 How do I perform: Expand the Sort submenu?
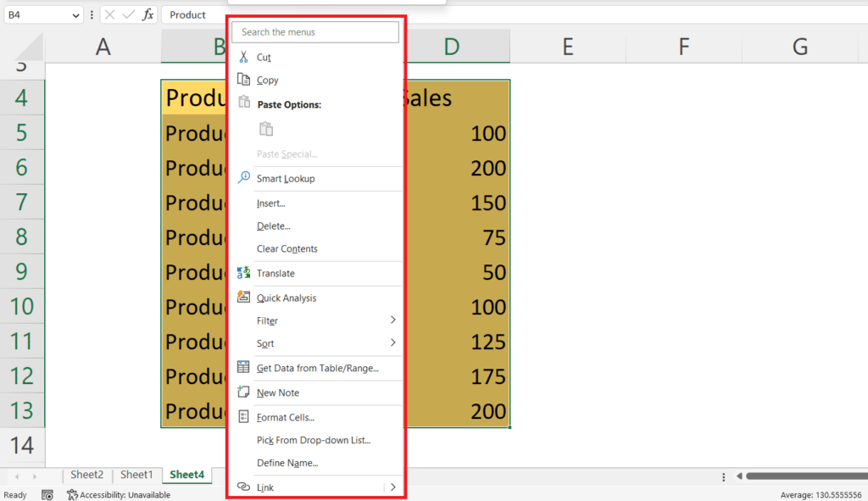pos(264,344)
